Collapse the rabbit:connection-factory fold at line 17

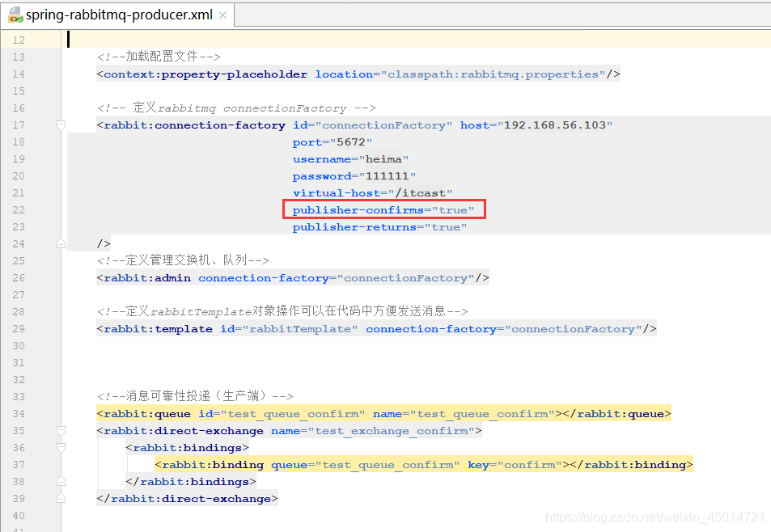61,125
